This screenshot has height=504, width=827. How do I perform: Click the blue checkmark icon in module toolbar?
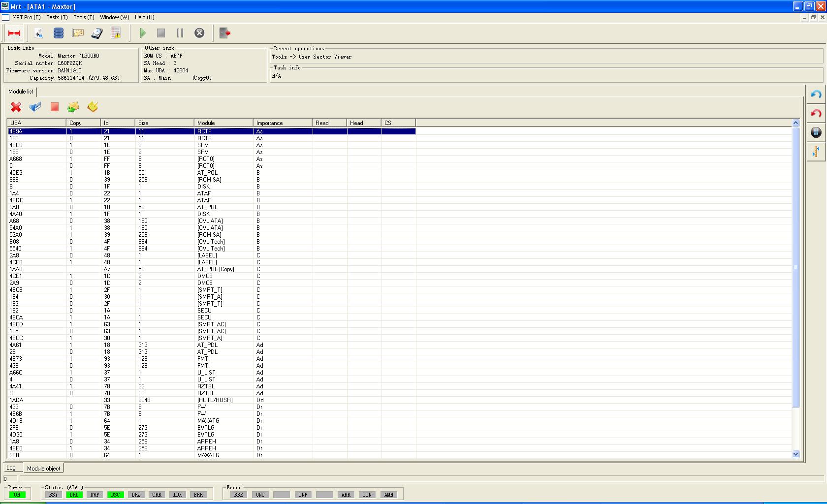35,107
